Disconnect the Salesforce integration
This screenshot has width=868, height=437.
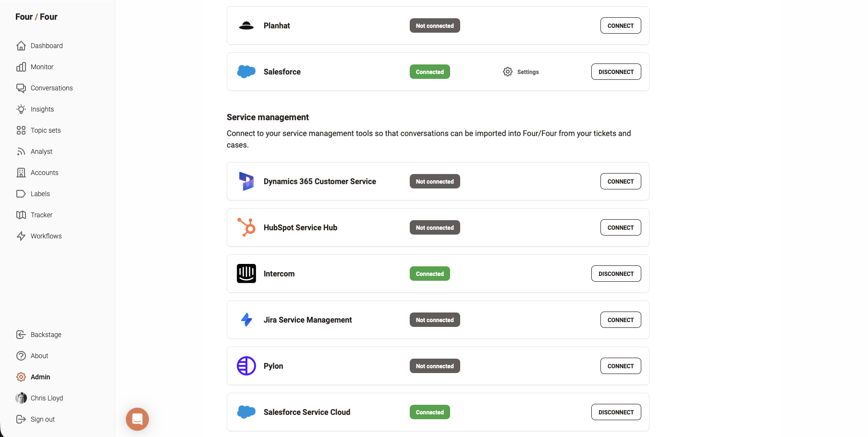click(x=616, y=72)
